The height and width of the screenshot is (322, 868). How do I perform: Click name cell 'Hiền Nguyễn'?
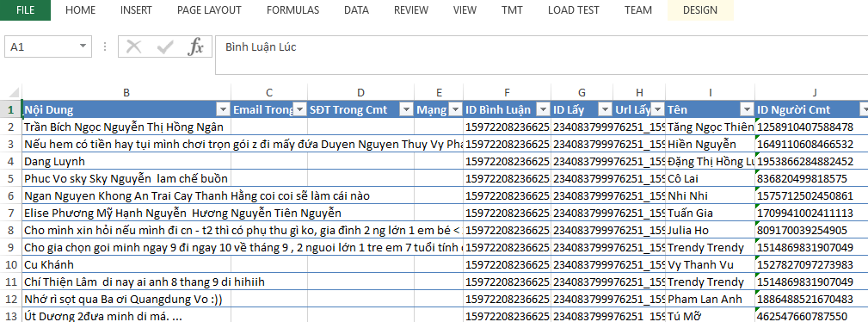pos(711,144)
